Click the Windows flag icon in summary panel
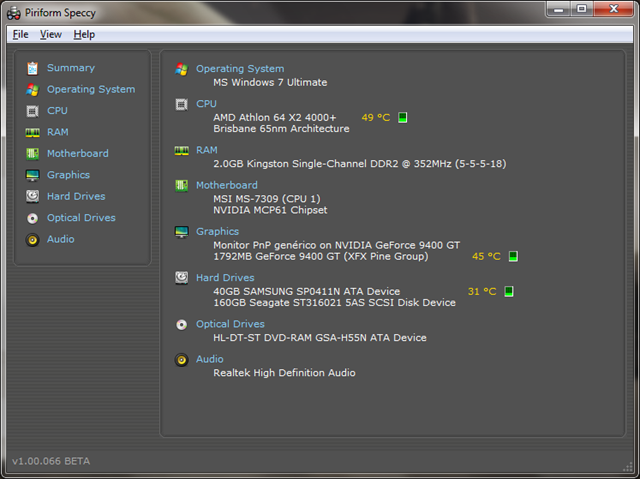This screenshot has height=479, width=640. (182, 69)
